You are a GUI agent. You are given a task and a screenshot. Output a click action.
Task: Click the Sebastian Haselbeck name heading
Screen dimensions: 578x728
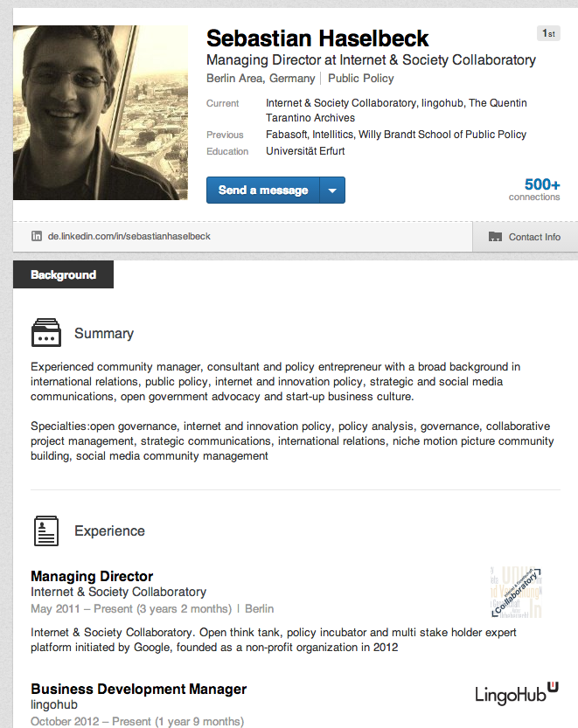click(x=317, y=38)
